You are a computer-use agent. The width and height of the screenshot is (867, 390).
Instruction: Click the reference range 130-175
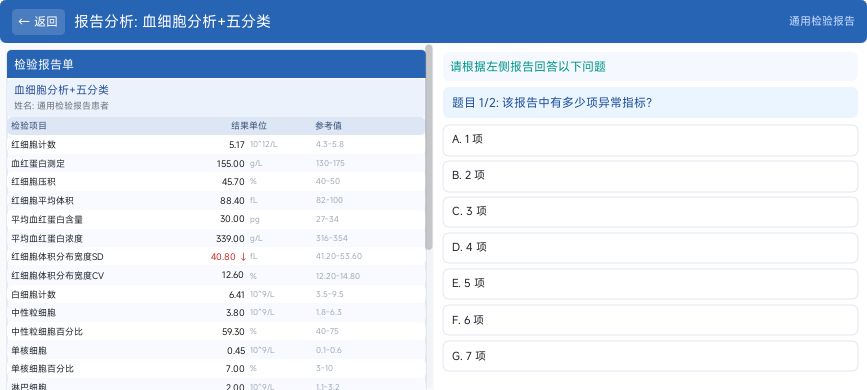tap(330, 163)
